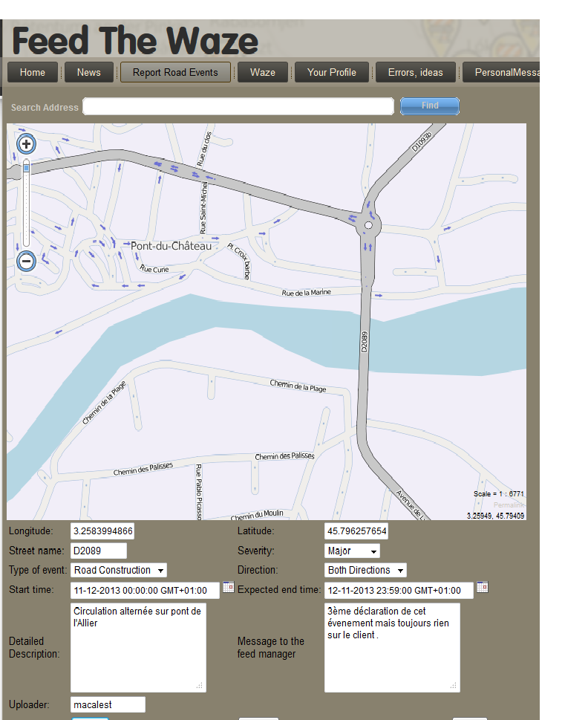Select the Report Road Events tab
Image resolution: width=588 pixels, height=720 pixels.
click(x=175, y=72)
